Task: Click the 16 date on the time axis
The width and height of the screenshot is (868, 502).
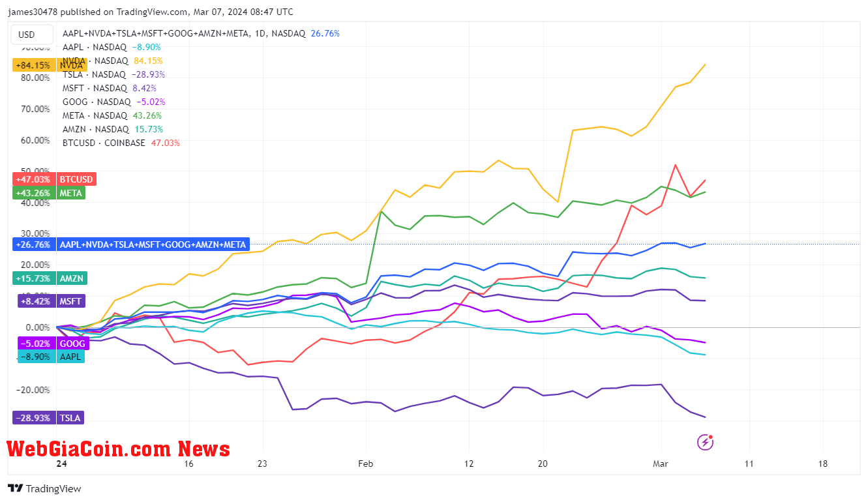Action: pos(189,464)
